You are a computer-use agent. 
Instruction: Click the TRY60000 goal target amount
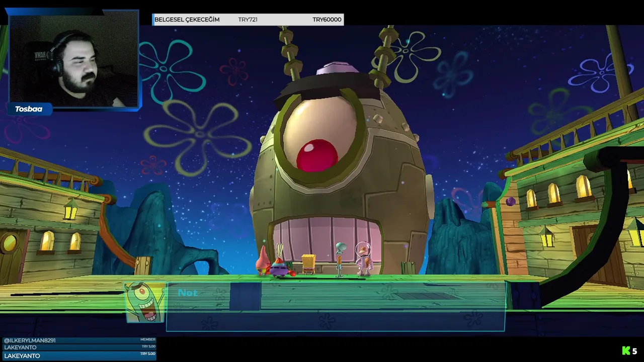[x=327, y=20]
